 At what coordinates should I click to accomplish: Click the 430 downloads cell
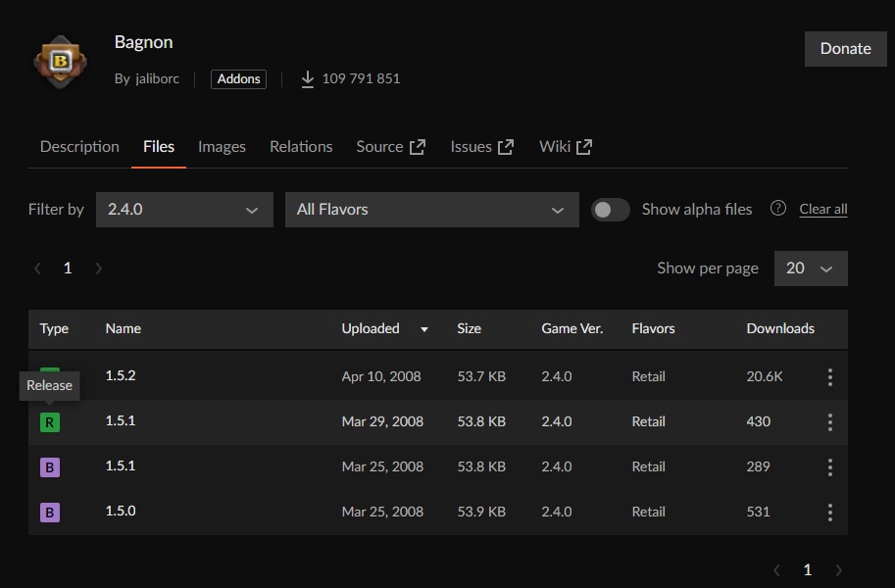(758, 421)
